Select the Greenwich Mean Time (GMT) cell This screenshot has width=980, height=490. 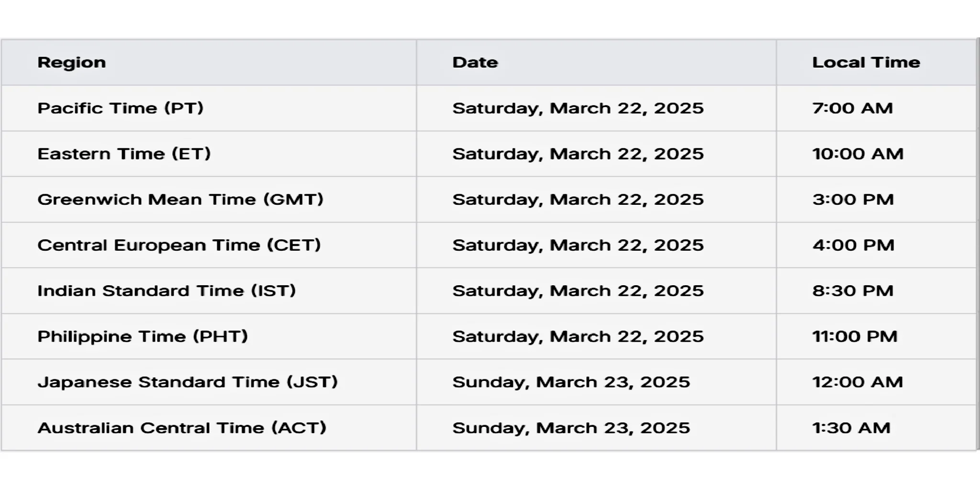[x=209, y=199]
